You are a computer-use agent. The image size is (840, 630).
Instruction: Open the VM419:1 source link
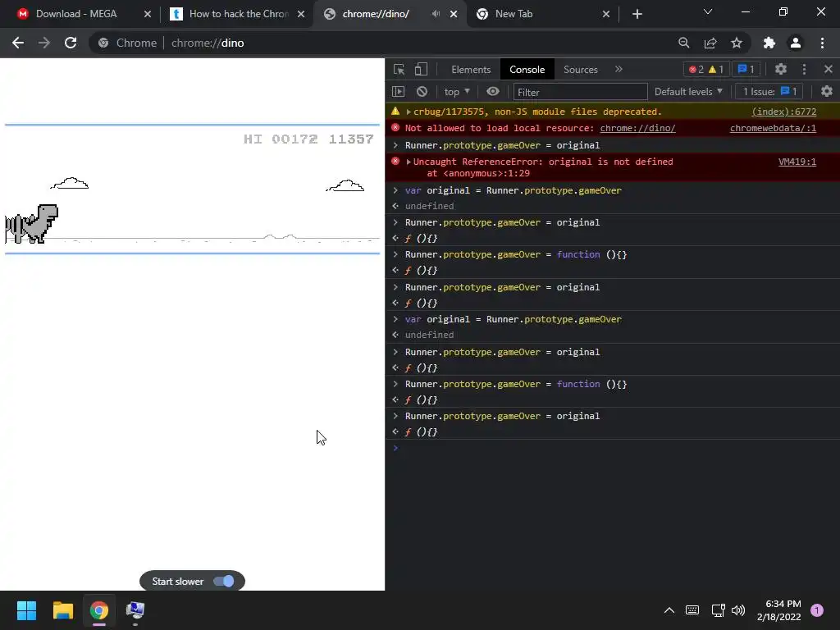[797, 162]
